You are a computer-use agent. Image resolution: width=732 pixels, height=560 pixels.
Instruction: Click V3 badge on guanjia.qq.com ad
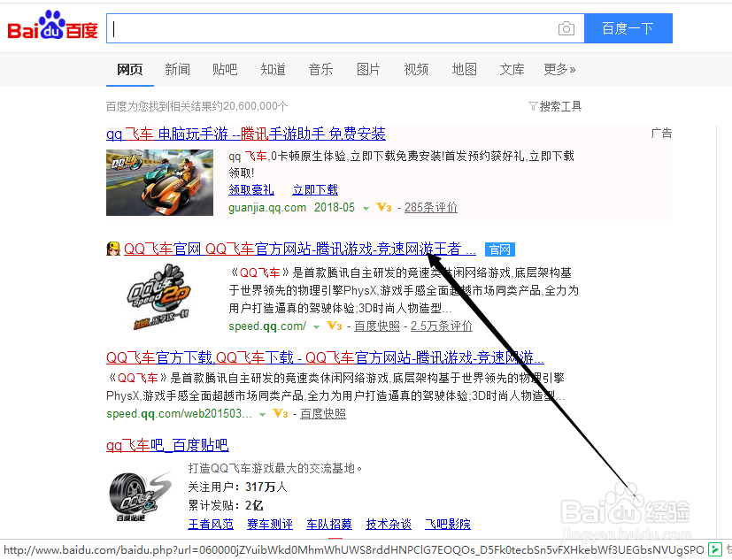384,207
